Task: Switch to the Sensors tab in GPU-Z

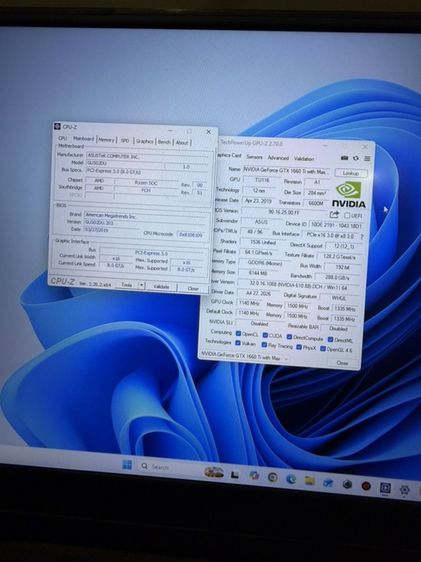Action: [x=254, y=157]
